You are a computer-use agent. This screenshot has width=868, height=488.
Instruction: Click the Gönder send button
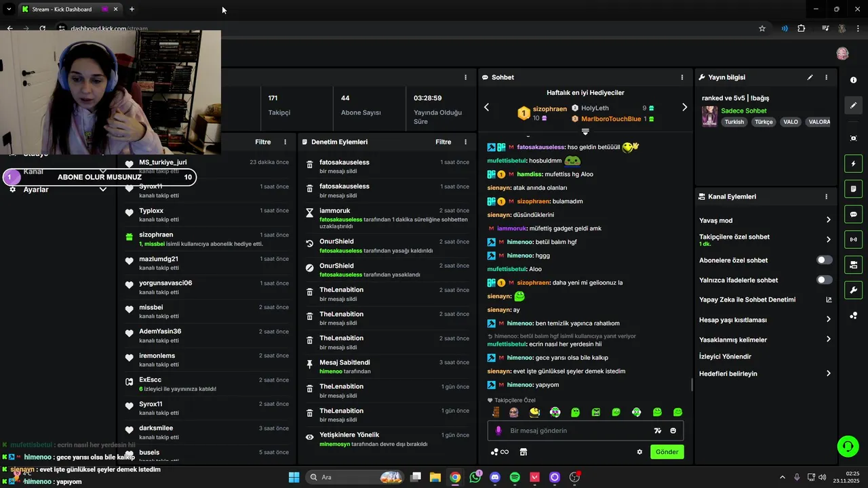coord(667,452)
